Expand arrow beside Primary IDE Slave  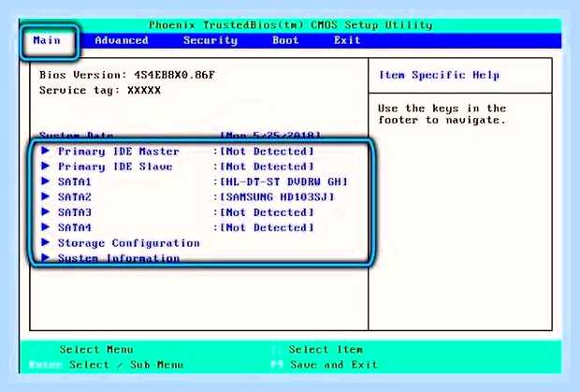click(x=46, y=166)
